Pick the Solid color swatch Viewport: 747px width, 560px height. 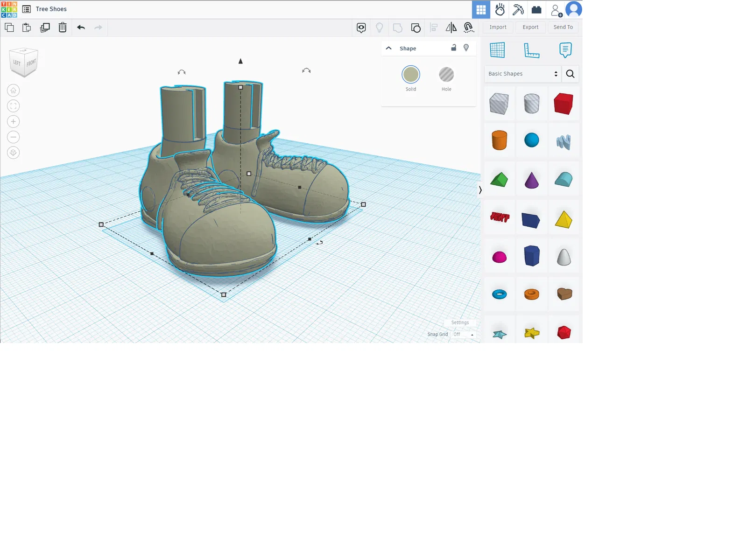click(x=411, y=75)
